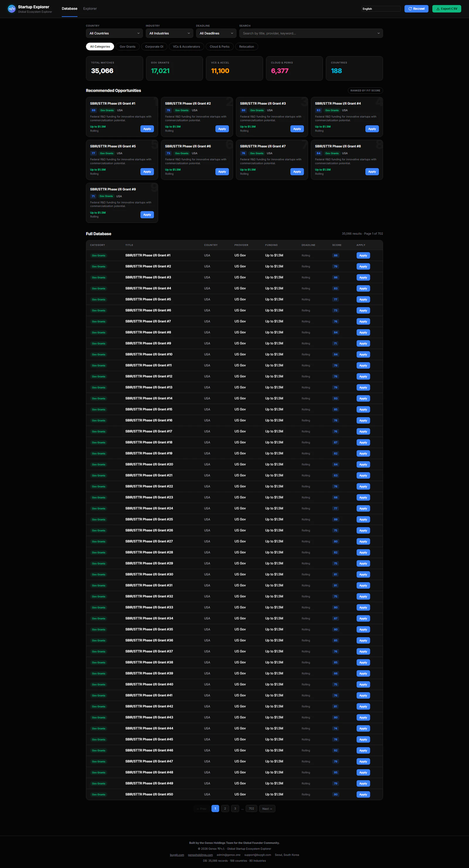
Task: Click the Recrawl button
Action: [x=416, y=9]
